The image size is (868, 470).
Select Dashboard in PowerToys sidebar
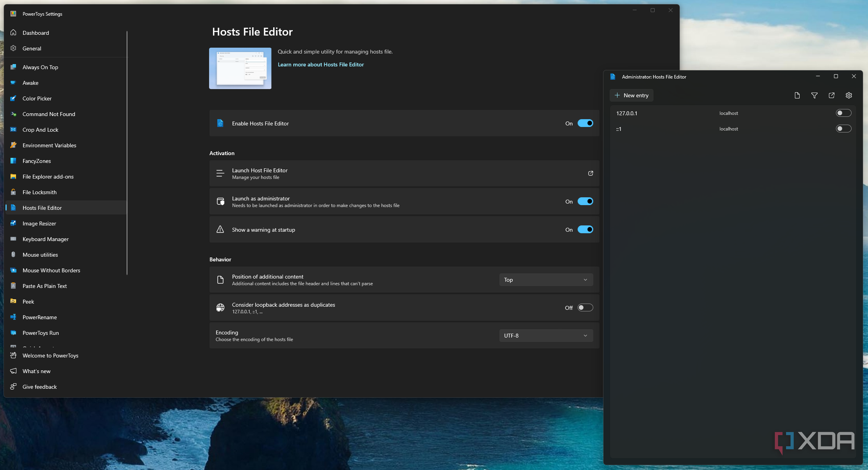(x=66, y=33)
